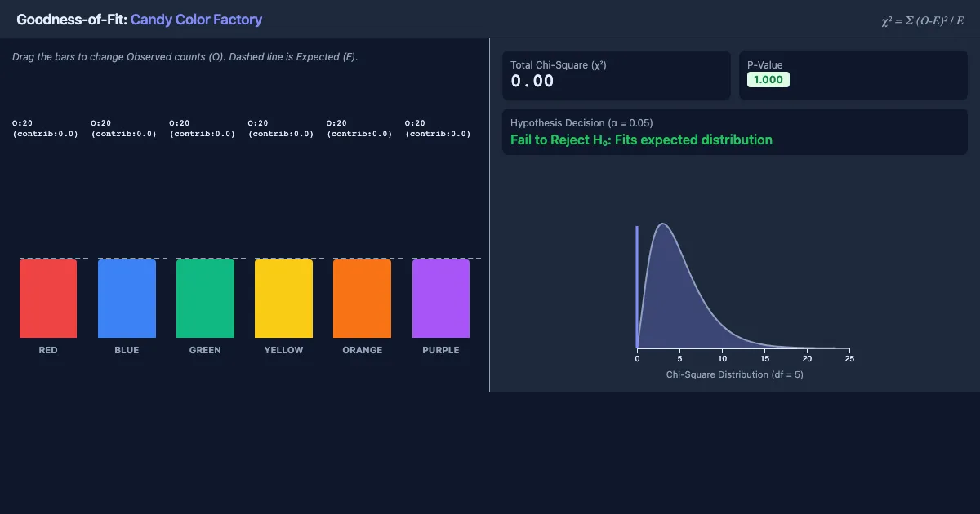Click the blue candy bar
Image resolution: width=980 pixels, height=514 pixels.
click(127, 299)
